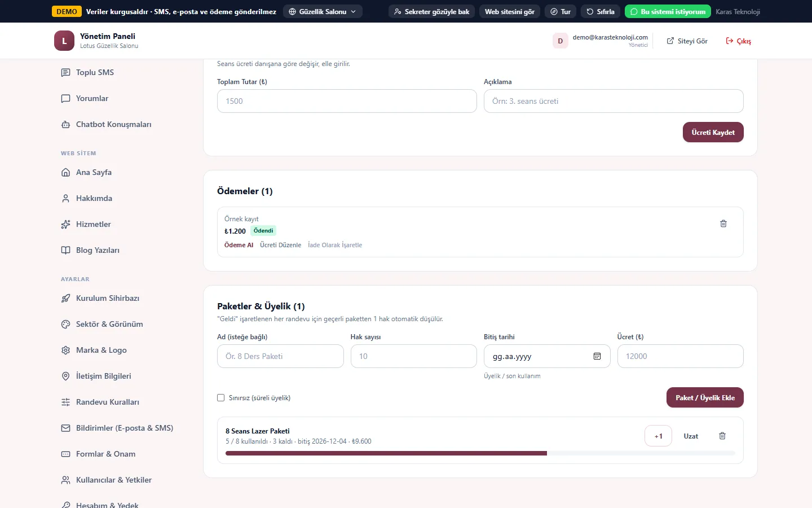Click the Siteyi Gör link

coord(687,41)
